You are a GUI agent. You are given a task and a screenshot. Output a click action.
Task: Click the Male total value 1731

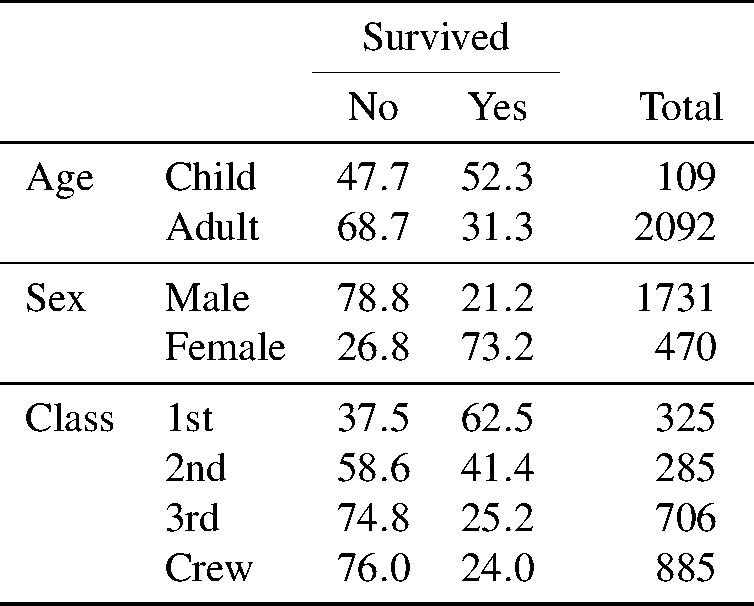(675, 298)
